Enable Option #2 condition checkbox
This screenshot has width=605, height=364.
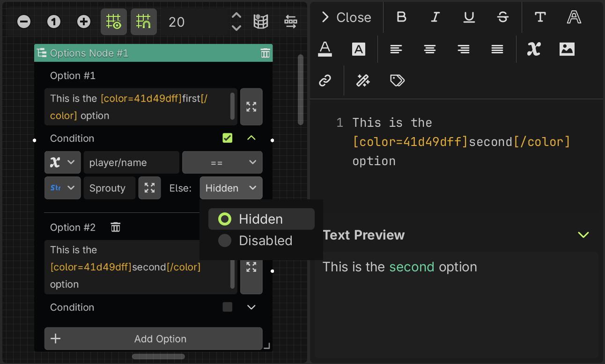tap(228, 307)
